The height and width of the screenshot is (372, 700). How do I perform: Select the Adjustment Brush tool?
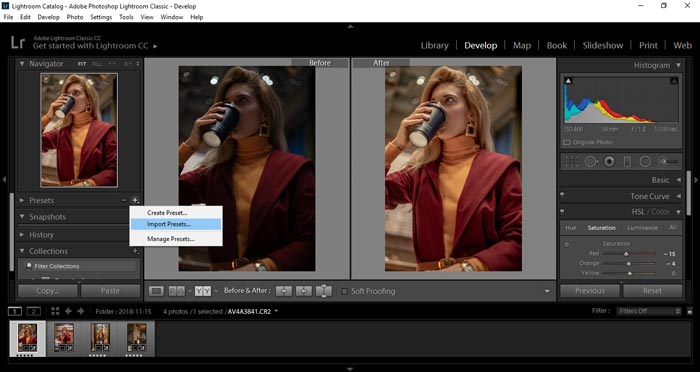[x=668, y=162]
